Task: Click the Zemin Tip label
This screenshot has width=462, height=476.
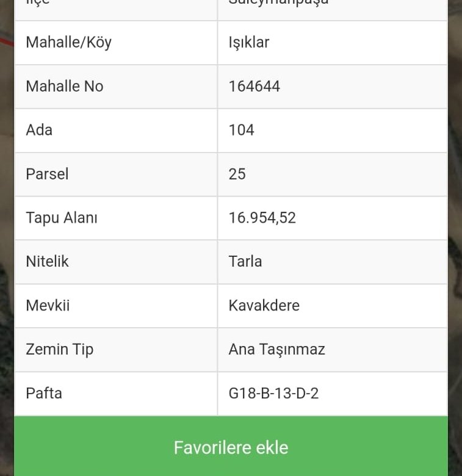Action: pyautogui.click(x=59, y=349)
